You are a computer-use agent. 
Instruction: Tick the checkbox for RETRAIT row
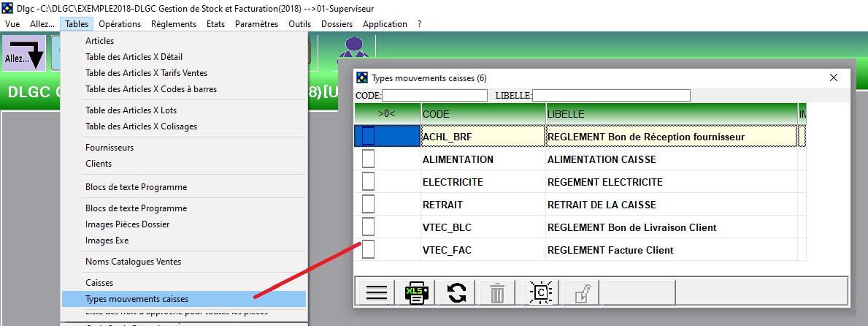(368, 205)
